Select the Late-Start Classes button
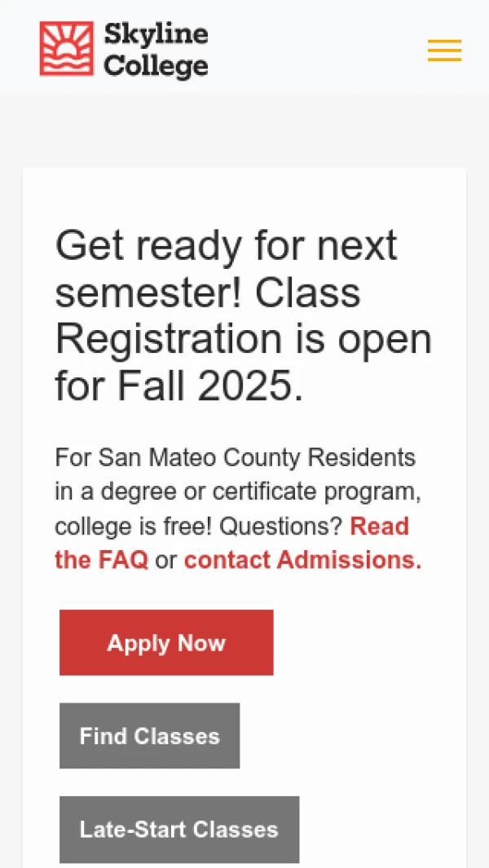Viewport: 489px width, 868px height. click(179, 829)
